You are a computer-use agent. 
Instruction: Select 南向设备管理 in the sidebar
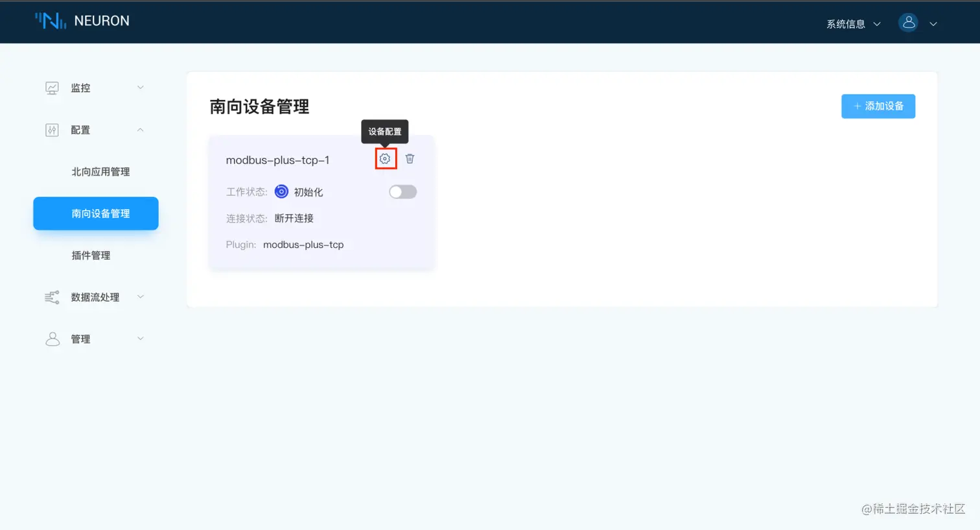(x=95, y=213)
